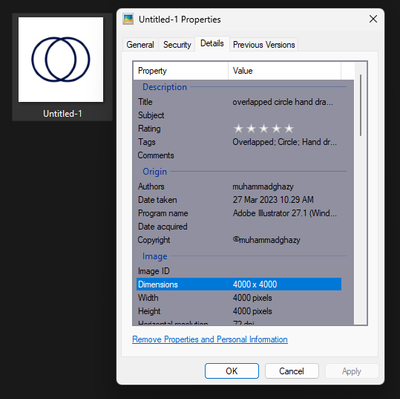Select the Details tab
400x399 pixels.
pyautogui.click(x=212, y=43)
